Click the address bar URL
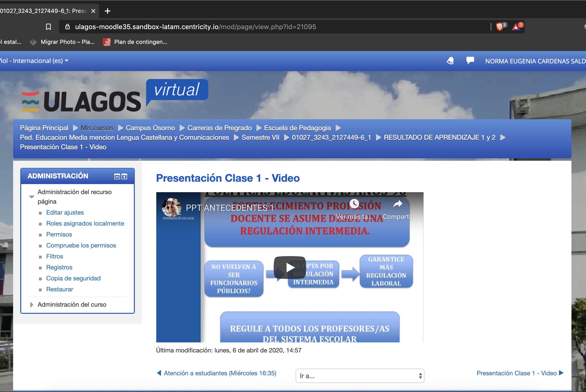586x392 pixels. (196, 27)
